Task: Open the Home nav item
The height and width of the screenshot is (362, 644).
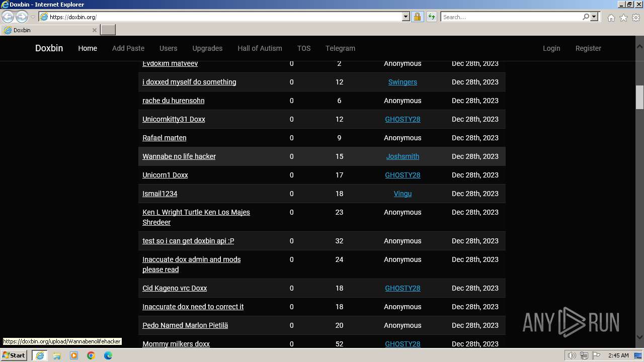Action: pos(88,48)
